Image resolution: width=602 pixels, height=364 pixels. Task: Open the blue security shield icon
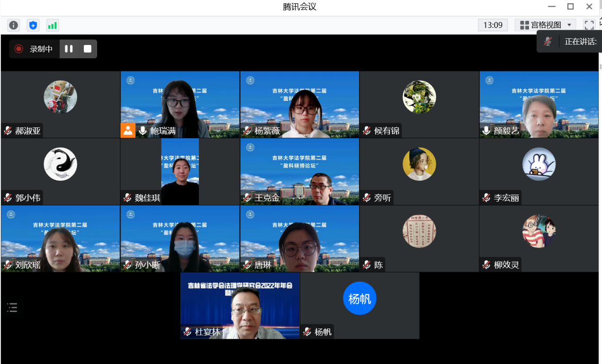tap(33, 25)
